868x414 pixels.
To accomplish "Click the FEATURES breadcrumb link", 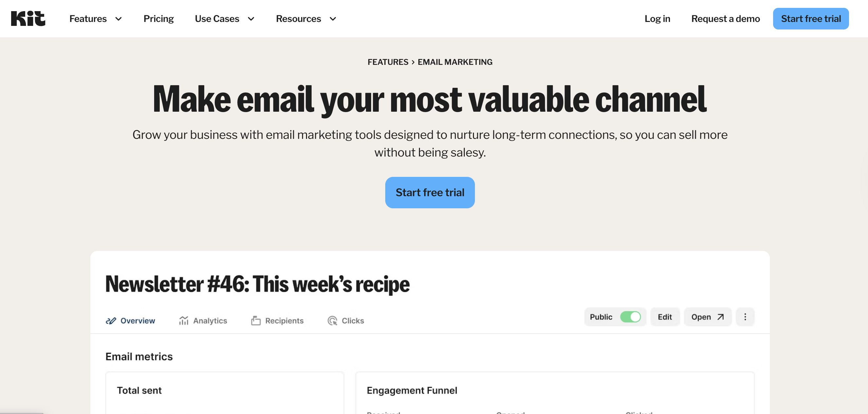I will [x=388, y=62].
